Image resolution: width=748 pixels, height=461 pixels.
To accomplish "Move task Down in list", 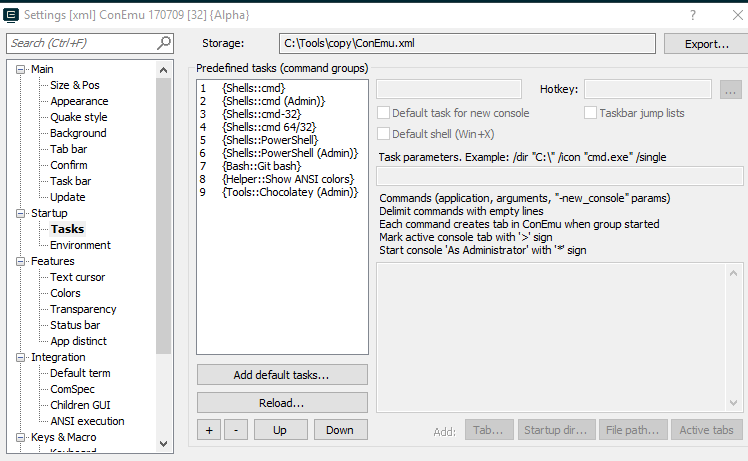I will tap(340, 430).
